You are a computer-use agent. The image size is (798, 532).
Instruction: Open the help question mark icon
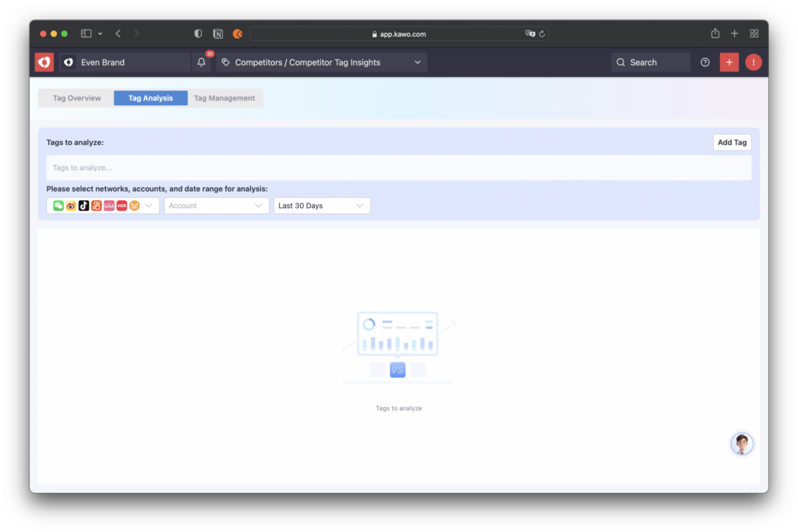705,62
